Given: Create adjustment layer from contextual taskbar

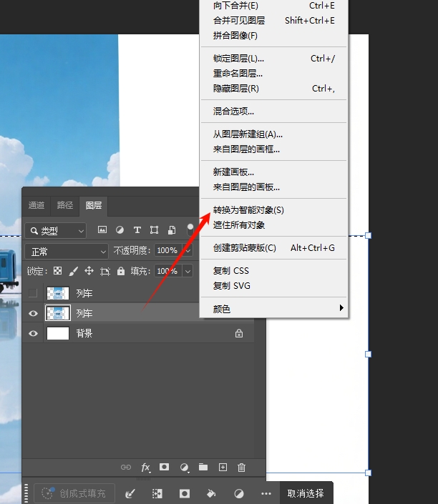Looking at the screenshot, I should click(x=239, y=493).
